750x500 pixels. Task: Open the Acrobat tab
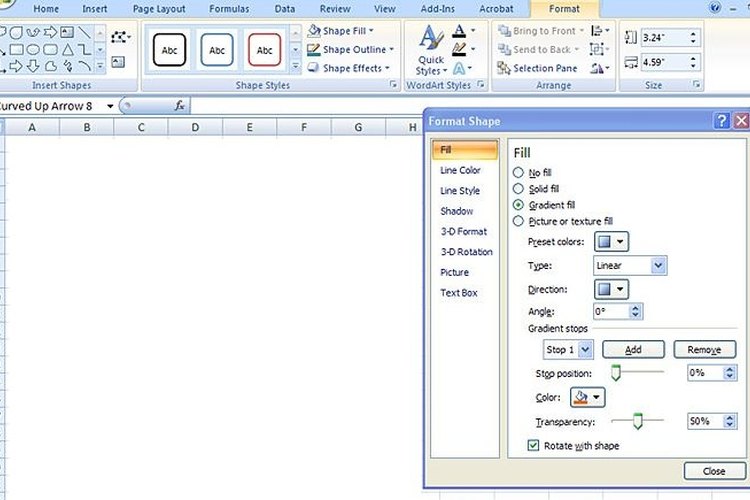pyautogui.click(x=496, y=9)
